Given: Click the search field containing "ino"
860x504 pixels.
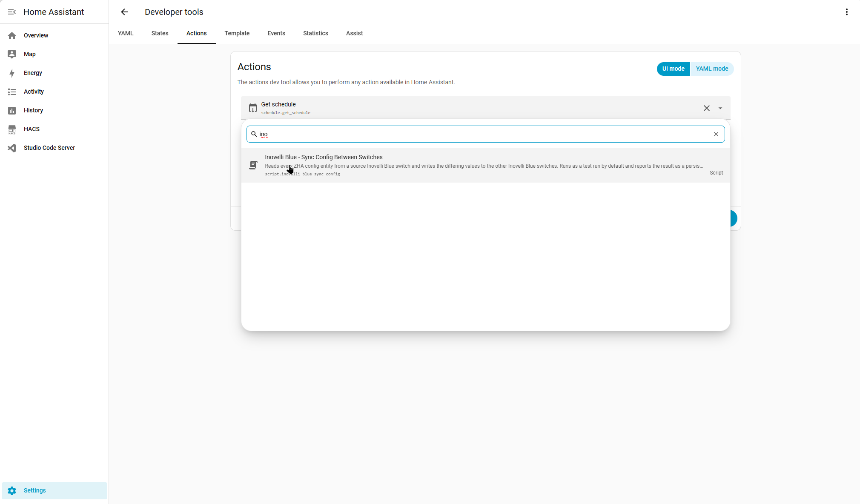Looking at the screenshot, I should (x=485, y=134).
